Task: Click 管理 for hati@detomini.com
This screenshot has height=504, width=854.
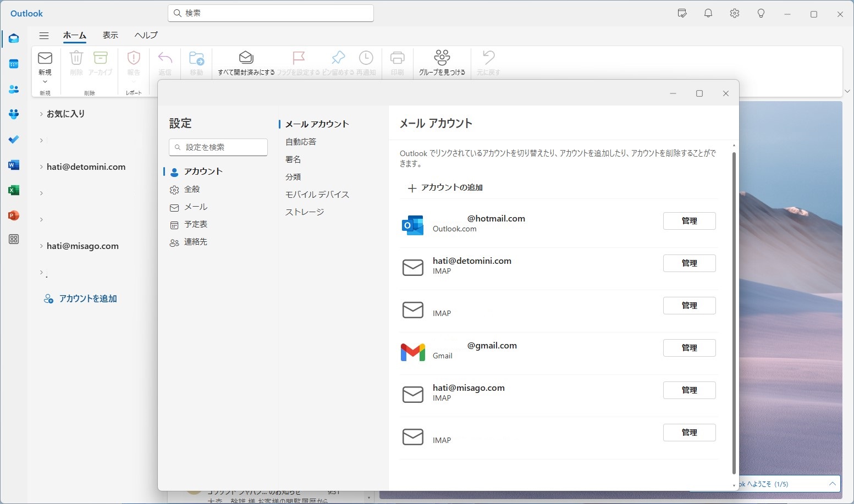Action: click(690, 263)
